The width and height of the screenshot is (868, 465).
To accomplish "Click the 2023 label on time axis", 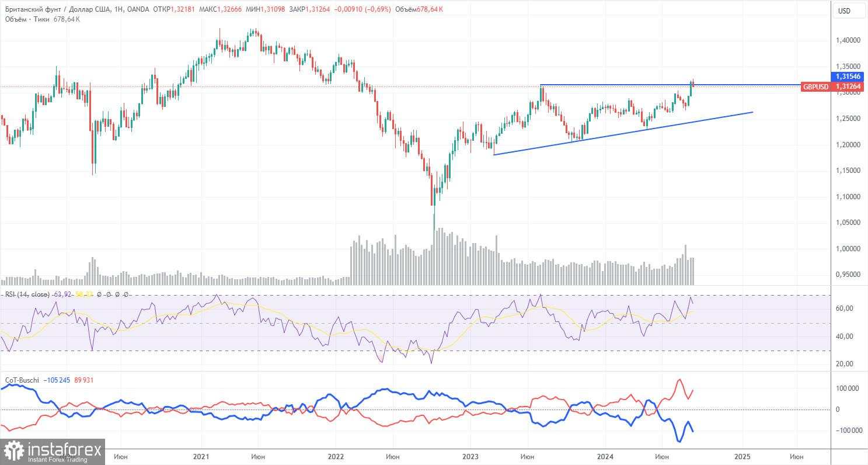I will pos(470,456).
